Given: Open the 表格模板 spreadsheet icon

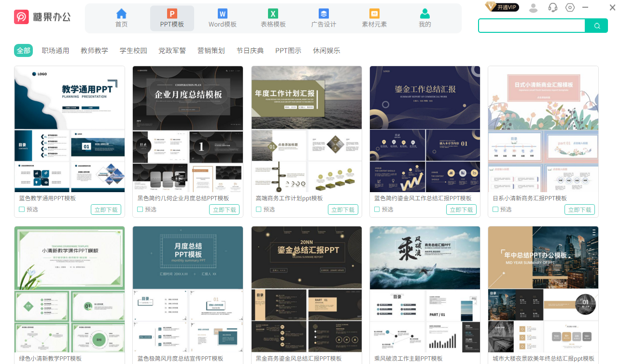Looking at the screenshot, I should 273,14.
